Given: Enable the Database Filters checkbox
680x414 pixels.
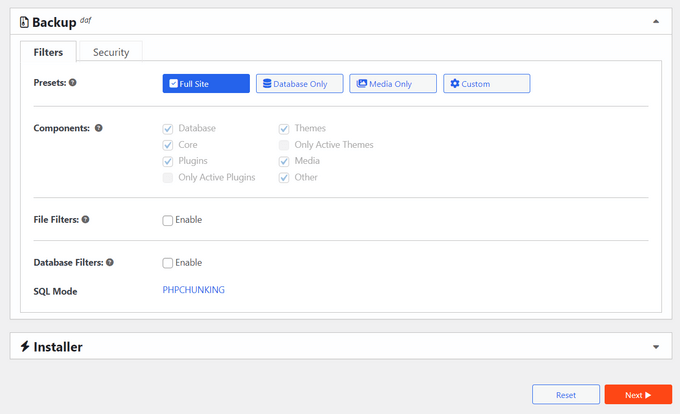Looking at the screenshot, I should coord(168,263).
